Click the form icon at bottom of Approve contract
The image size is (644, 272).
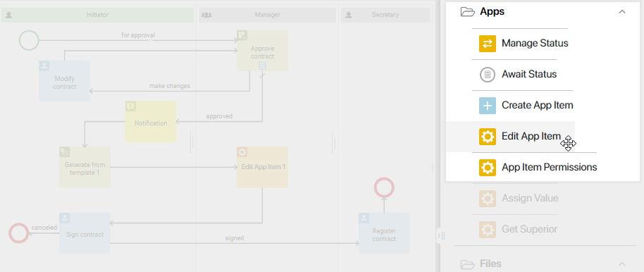[x=262, y=66]
